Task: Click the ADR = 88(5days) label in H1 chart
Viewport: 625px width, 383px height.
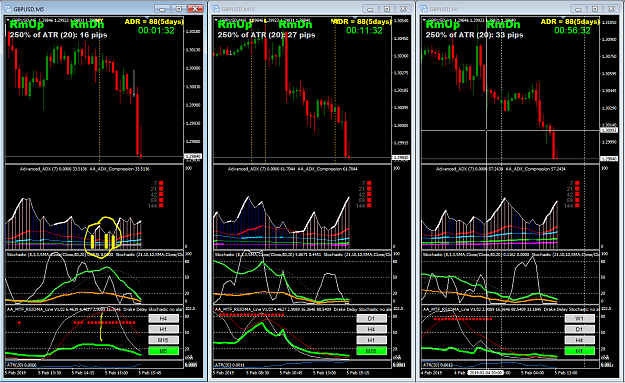Action: [570, 22]
